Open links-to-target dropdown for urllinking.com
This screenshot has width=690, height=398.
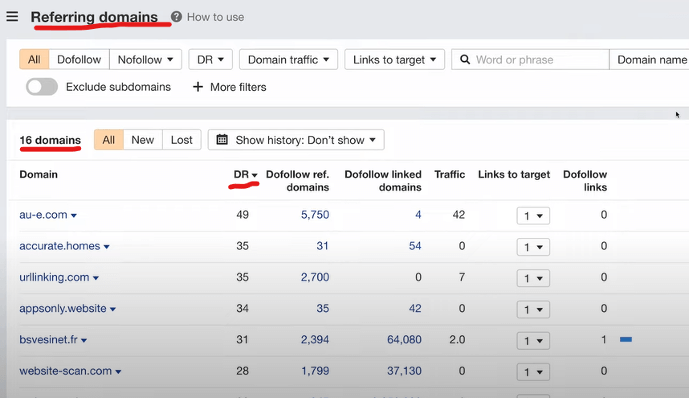point(533,278)
